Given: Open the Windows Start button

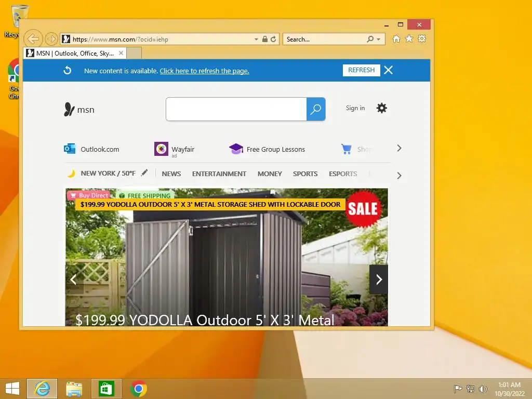Looking at the screenshot, I should click(12, 389).
